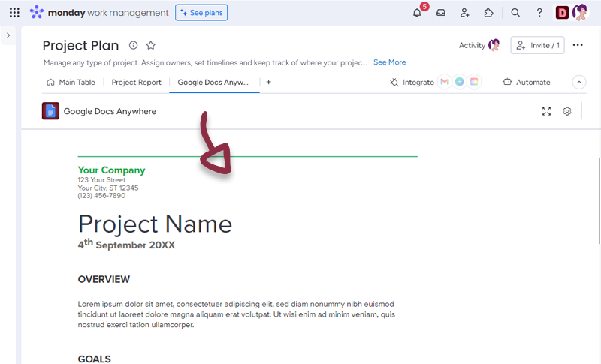Click the See plans button
The image size is (601, 364).
coord(201,13)
